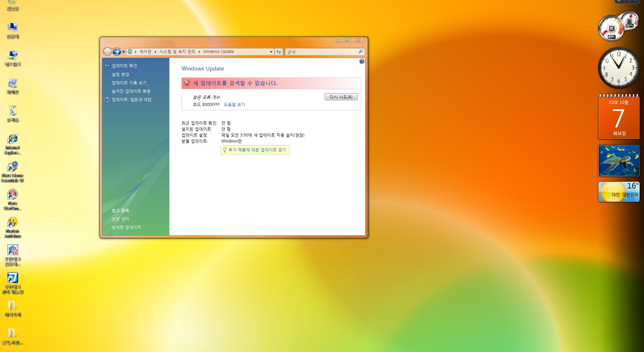Screen dimensions: 644x352
Task: Open 업데이트 기록 보기 link
Action: pyautogui.click(x=129, y=83)
